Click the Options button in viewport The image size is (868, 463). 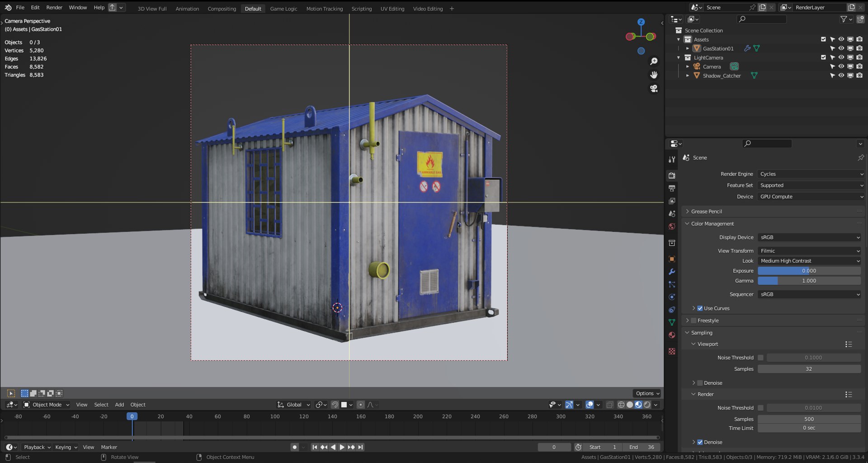click(646, 393)
